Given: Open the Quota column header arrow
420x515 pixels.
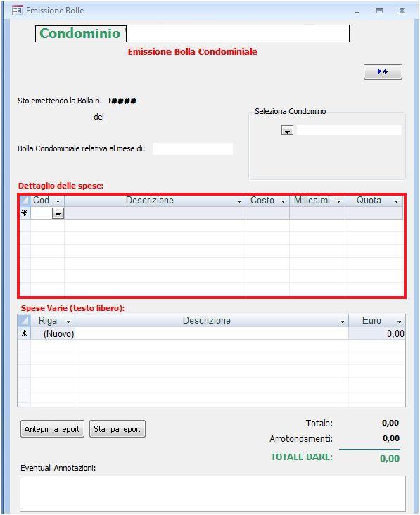Looking at the screenshot, I should point(396,201).
